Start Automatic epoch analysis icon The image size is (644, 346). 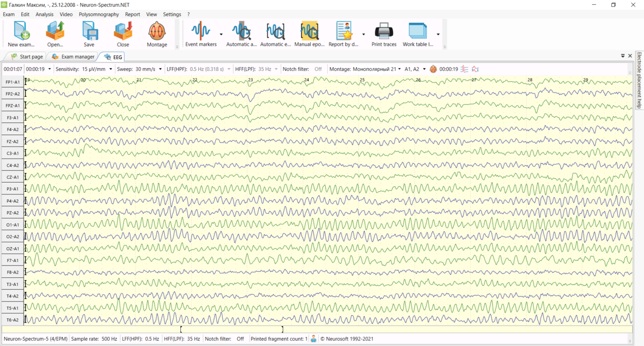(x=275, y=31)
